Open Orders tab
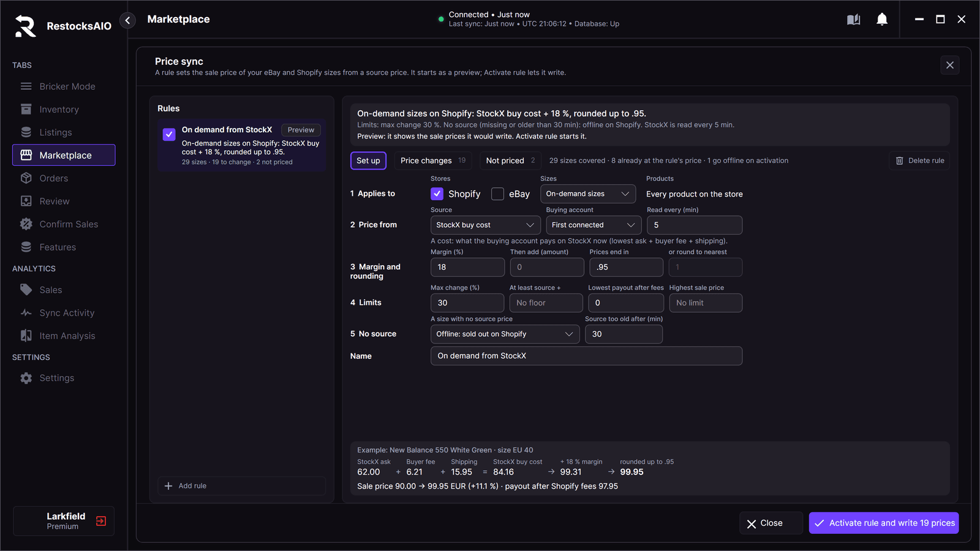Viewport: 980px width, 551px height. 64,178
